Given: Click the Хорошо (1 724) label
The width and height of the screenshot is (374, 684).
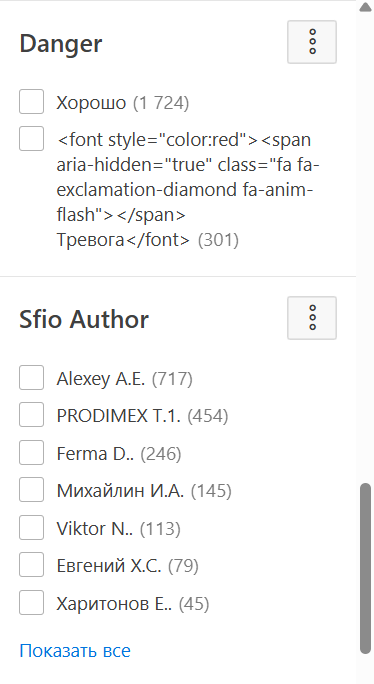Looking at the screenshot, I should click(123, 103).
